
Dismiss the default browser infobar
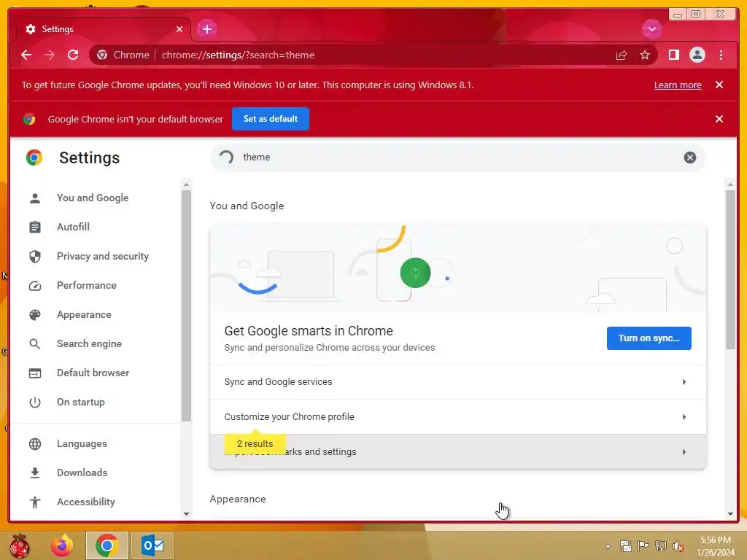pyautogui.click(x=719, y=119)
